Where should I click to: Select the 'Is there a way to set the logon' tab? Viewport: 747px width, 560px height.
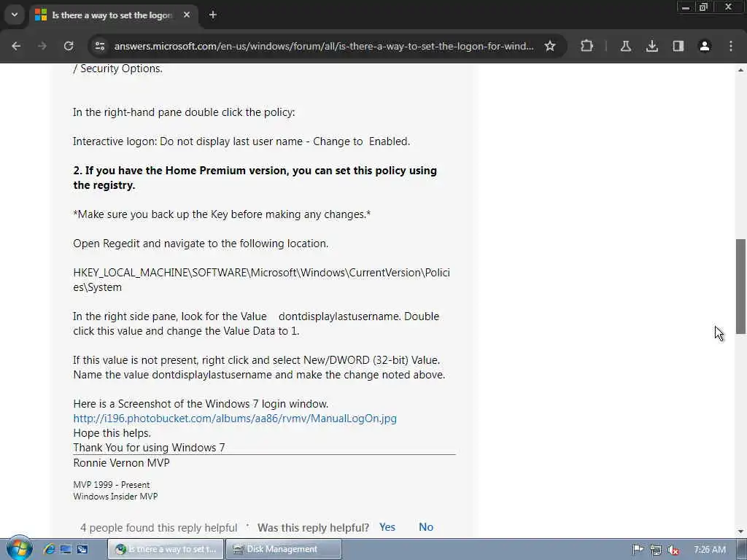click(112, 15)
